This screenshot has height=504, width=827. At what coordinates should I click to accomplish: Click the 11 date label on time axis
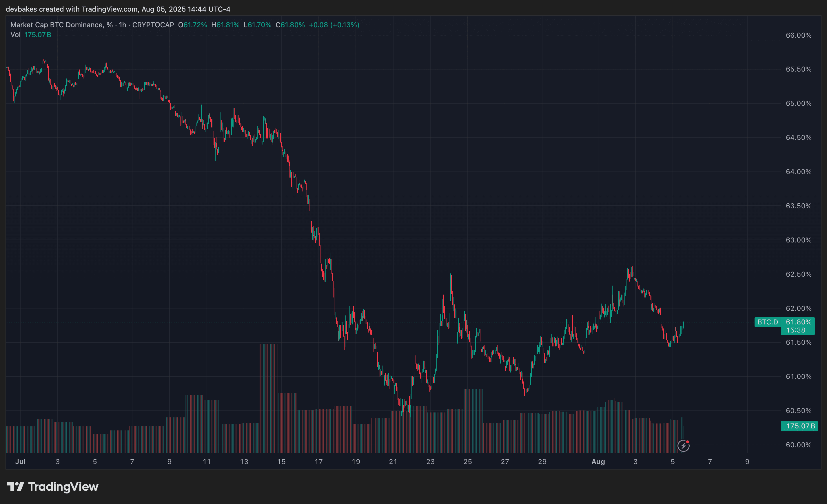207,462
